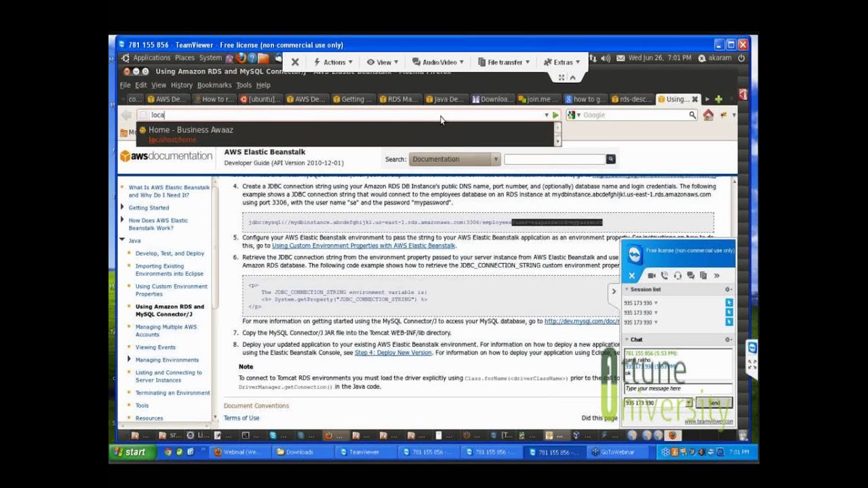The height and width of the screenshot is (488, 868).
Task: Open the chat icon in TeamViewer panel toolbar
Action: pos(690,276)
